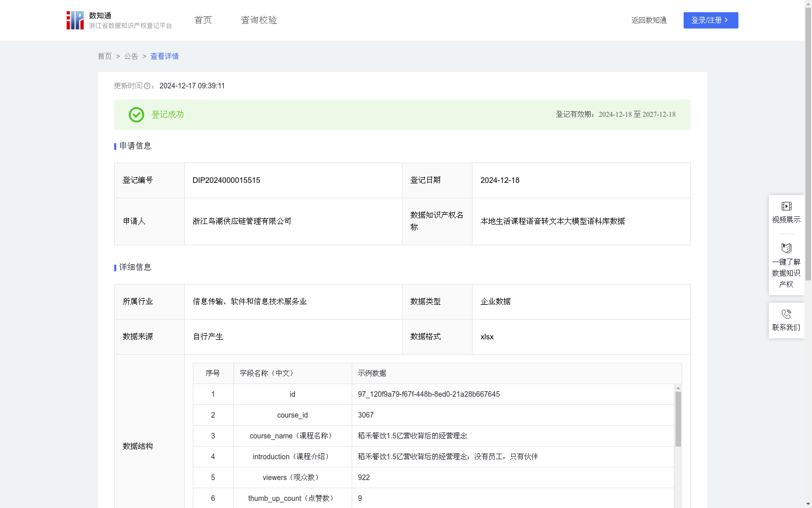This screenshot has height=508, width=812.
Task: Click the 申请人 label cell
Action: click(x=150, y=221)
